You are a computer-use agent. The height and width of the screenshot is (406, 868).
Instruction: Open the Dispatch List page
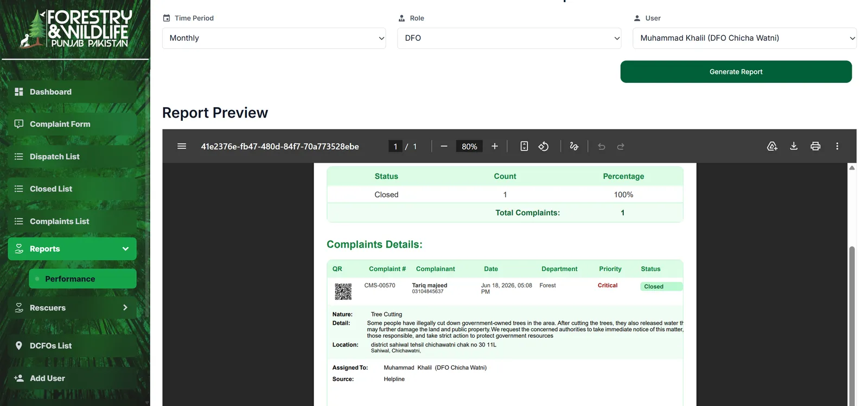click(72, 157)
